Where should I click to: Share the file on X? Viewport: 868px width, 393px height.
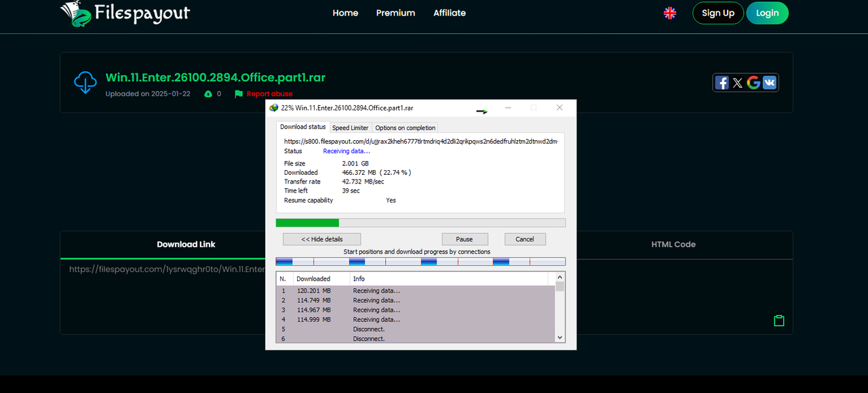tap(738, 83)
